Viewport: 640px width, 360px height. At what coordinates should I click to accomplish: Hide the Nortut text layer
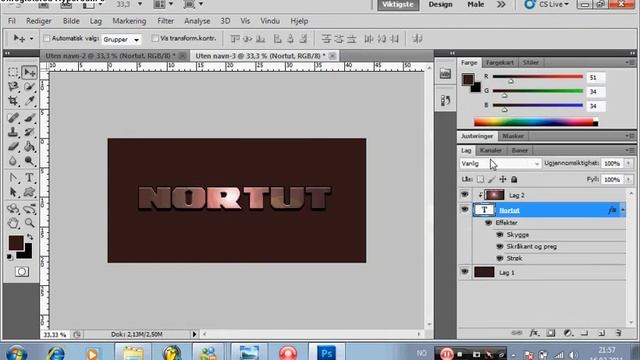(x=464, y=209)
